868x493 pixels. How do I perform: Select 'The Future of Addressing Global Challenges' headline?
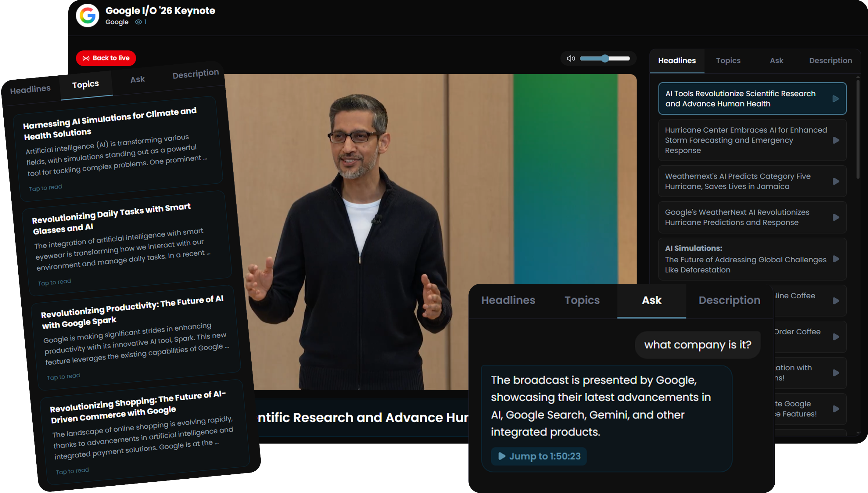tap(745, 265)
